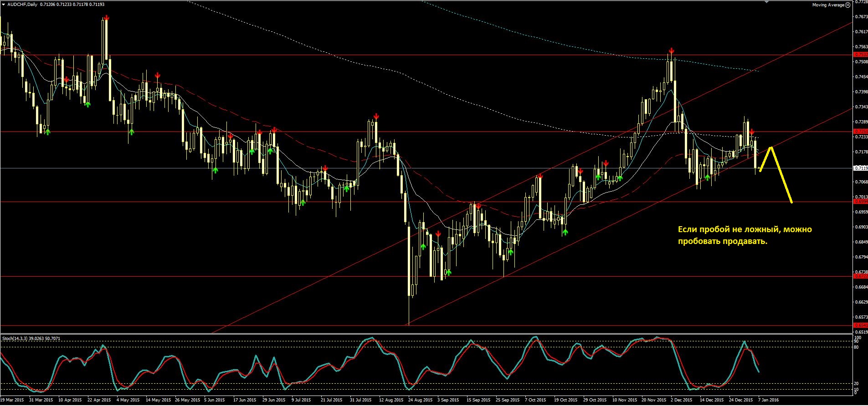The width and height of the screenshot is (868, 406).
Task: Click price scale label 0.6629
Action: pyautogui.click(x=861, y=302)
